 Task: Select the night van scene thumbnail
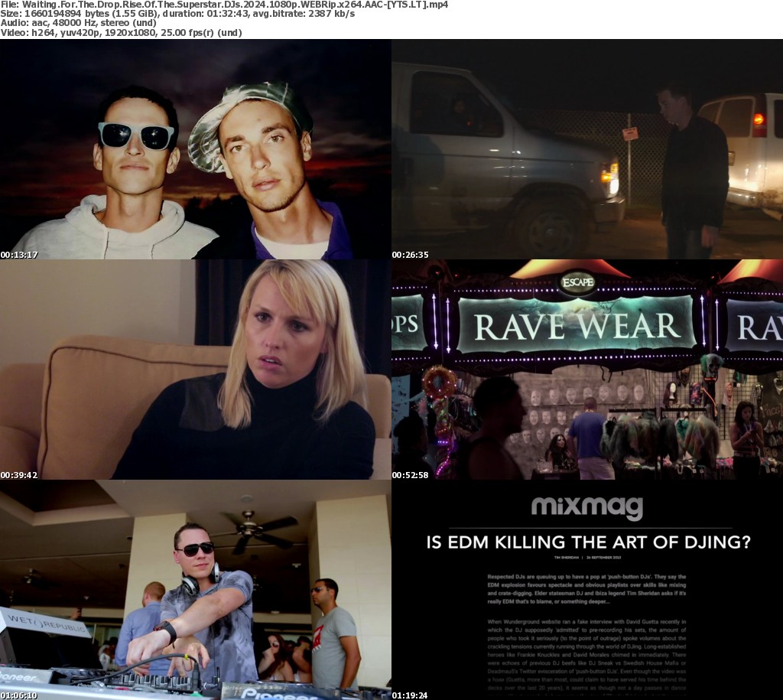[587, 149]
